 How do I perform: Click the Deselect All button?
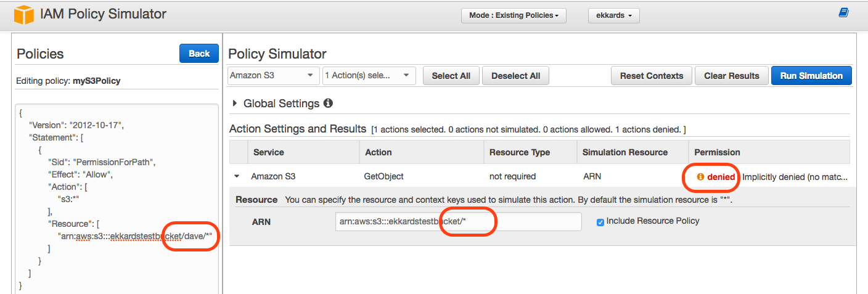[x=515, y=76]
